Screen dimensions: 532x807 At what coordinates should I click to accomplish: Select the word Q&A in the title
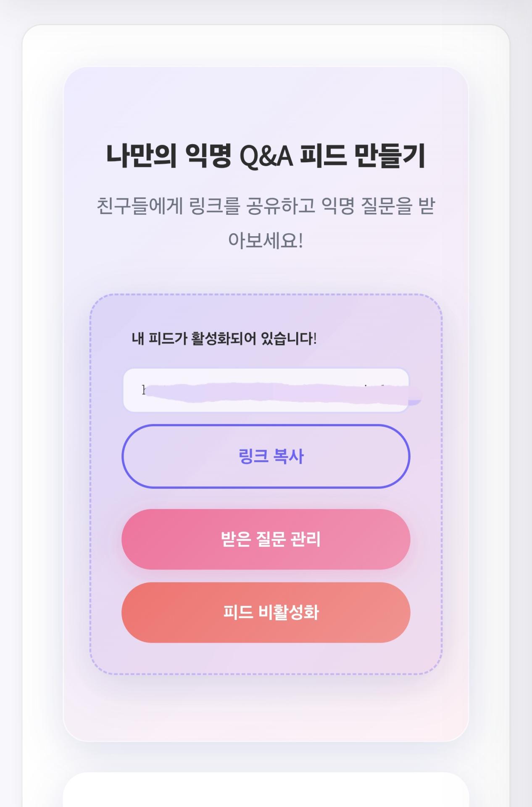tap(266, 156)
